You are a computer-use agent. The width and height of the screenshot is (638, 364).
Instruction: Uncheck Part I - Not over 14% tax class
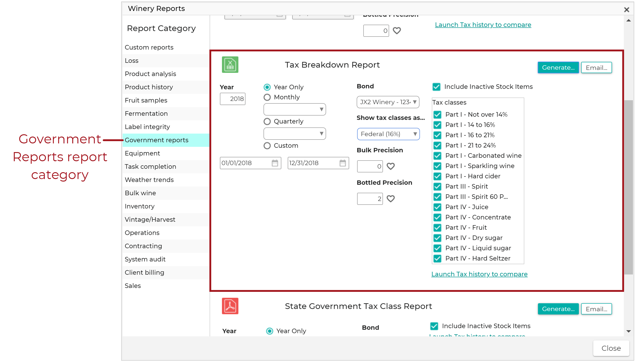pos(437,115)
